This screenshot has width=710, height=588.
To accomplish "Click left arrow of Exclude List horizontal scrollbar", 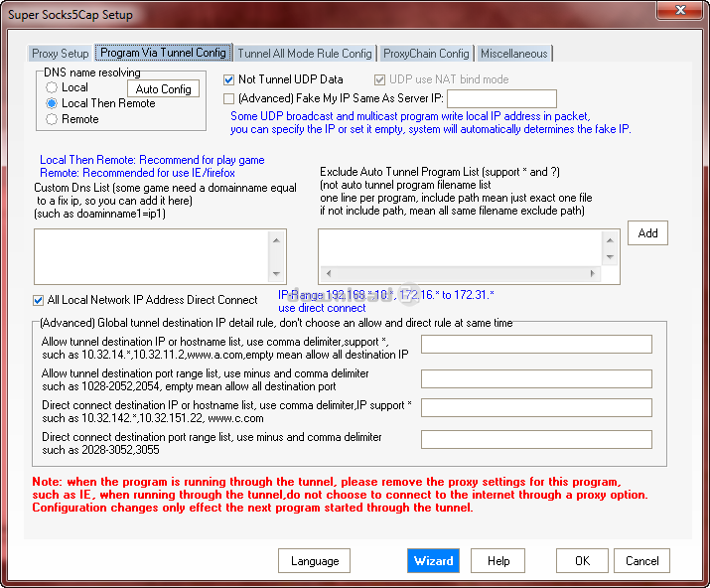I will (x=329, y=273).
